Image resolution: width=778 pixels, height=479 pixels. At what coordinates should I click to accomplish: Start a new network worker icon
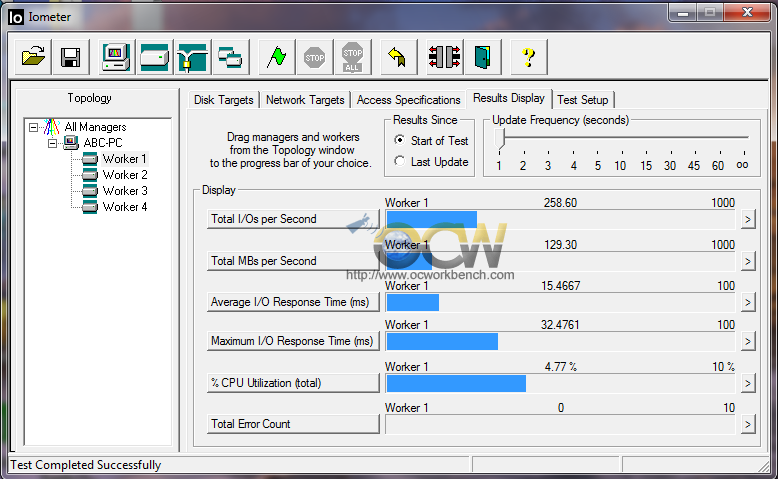click(193, 57)
